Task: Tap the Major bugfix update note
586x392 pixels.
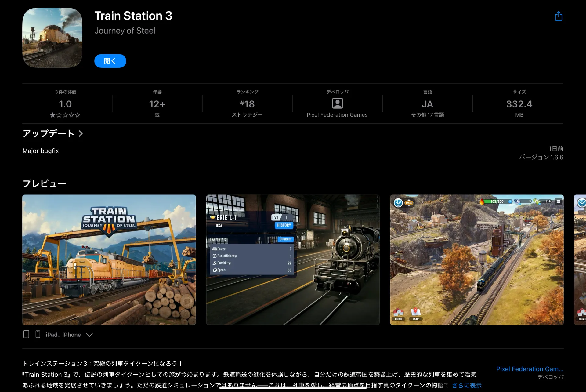Action: pyautogui.click(x=41, y=151)
